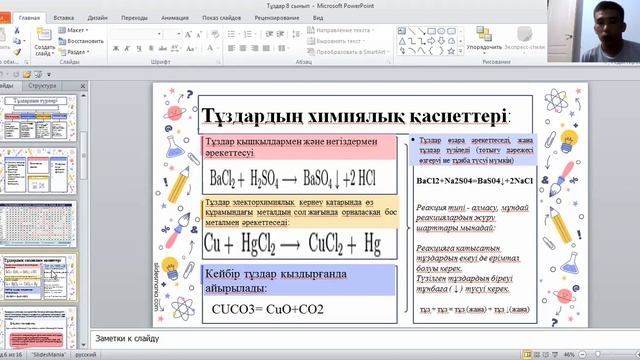The image size is (640, 360).
Task: Open the Анимация ribbon tab
Action: click(175, 18)
